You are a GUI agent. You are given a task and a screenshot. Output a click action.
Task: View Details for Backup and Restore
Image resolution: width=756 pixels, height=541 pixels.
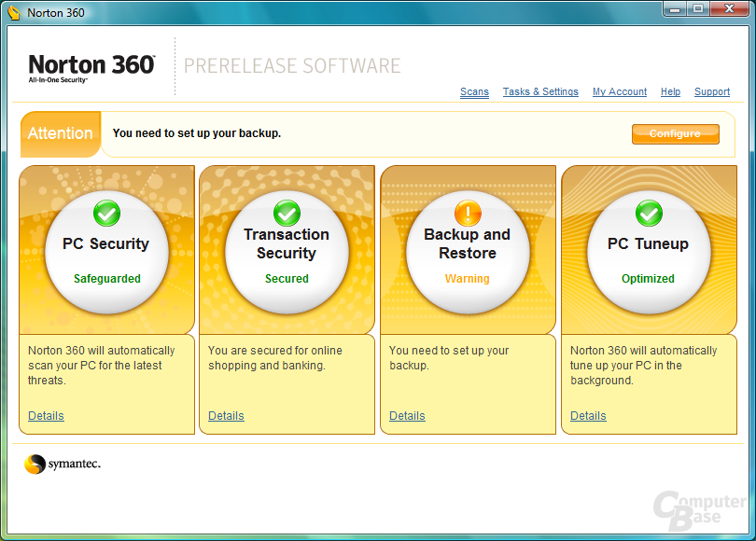(407, 416)
